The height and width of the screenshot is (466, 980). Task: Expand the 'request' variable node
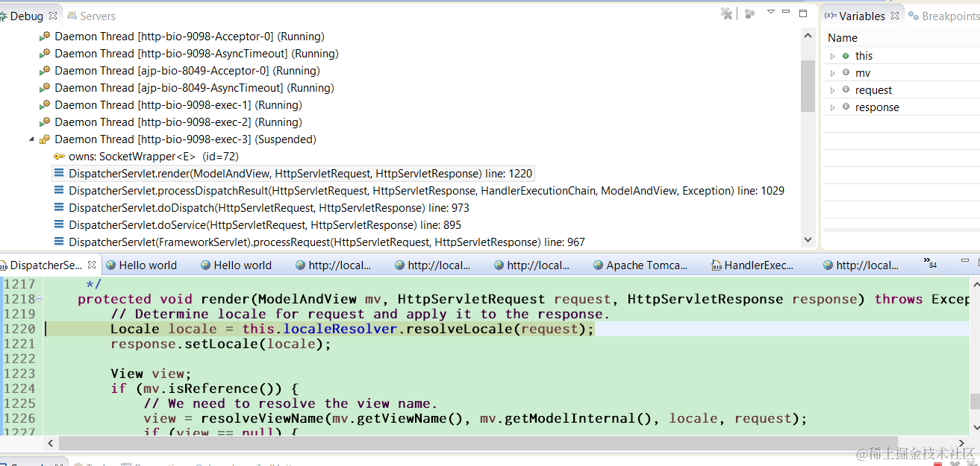833,90
